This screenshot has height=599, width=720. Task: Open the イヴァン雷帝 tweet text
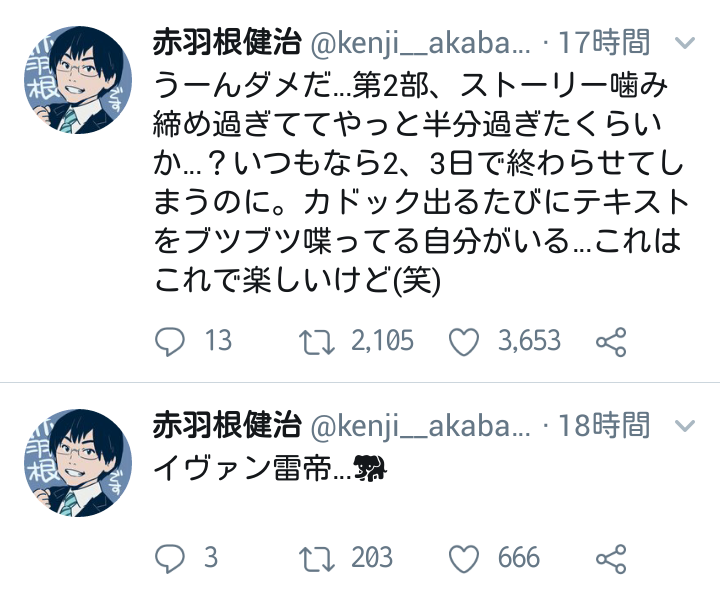tap(252, 468)
